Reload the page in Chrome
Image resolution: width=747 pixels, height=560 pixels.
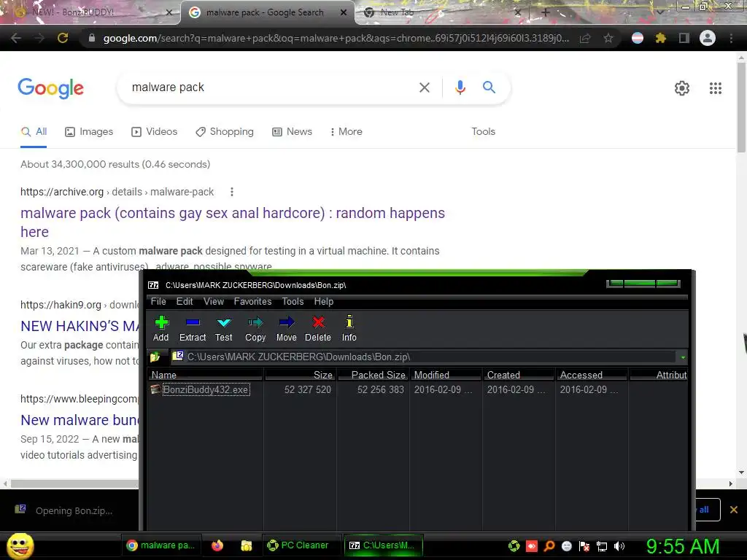63,38
